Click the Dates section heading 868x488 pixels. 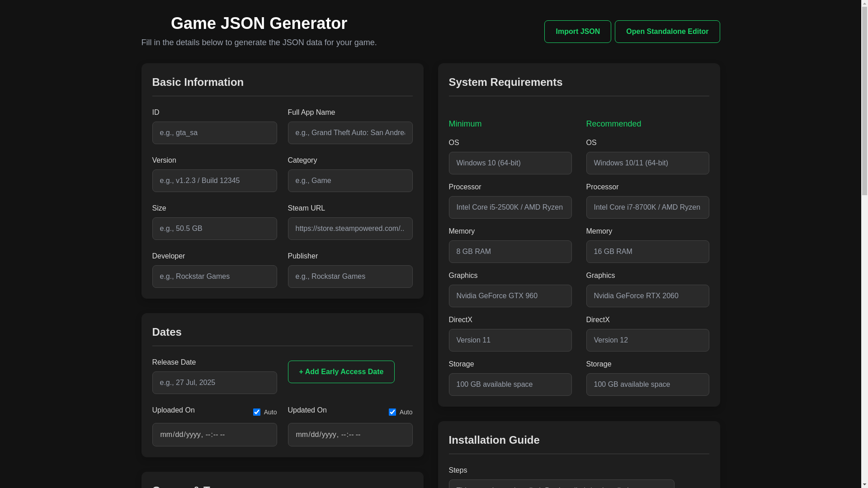pos(167,332)
